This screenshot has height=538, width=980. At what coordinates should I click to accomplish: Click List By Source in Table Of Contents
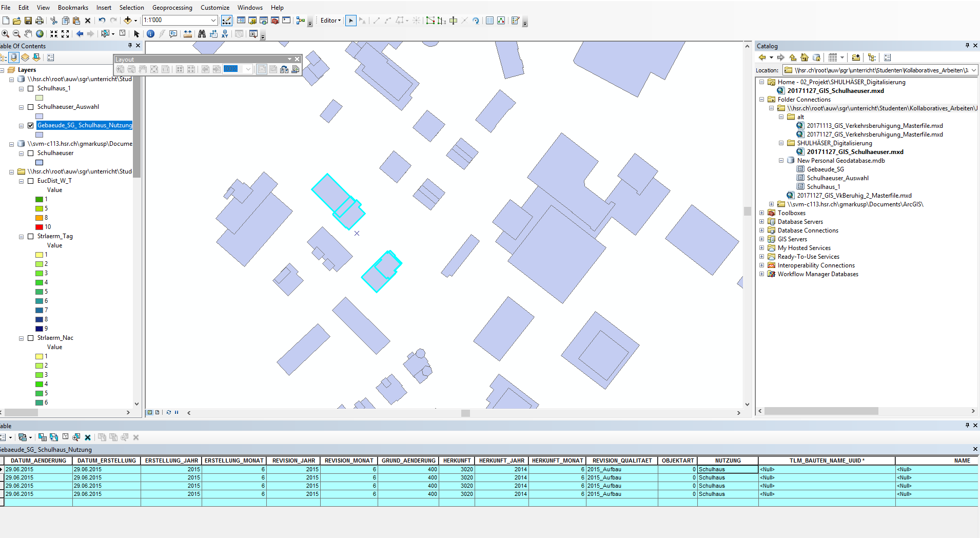pyautogui.click(x=14, y=57)
